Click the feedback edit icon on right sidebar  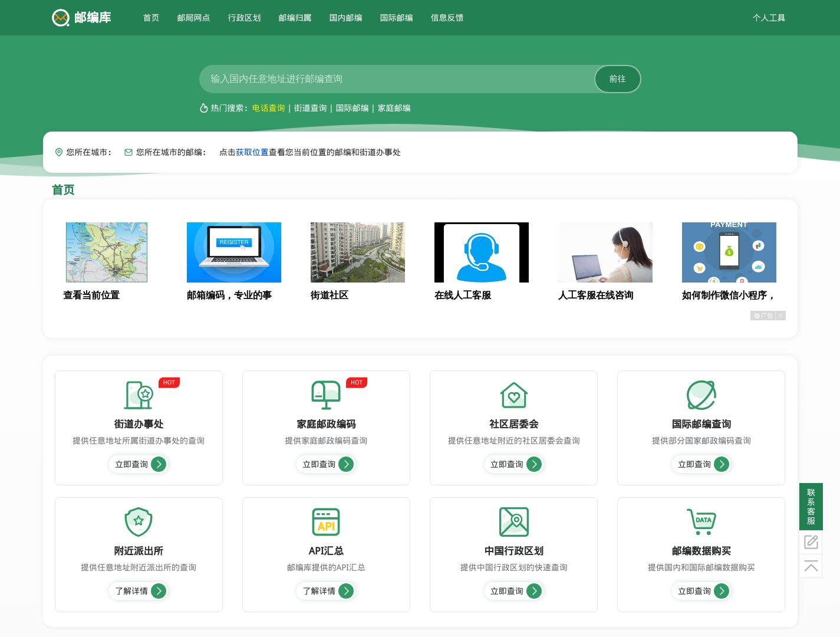pyautogui.click(x=811, y=541)
